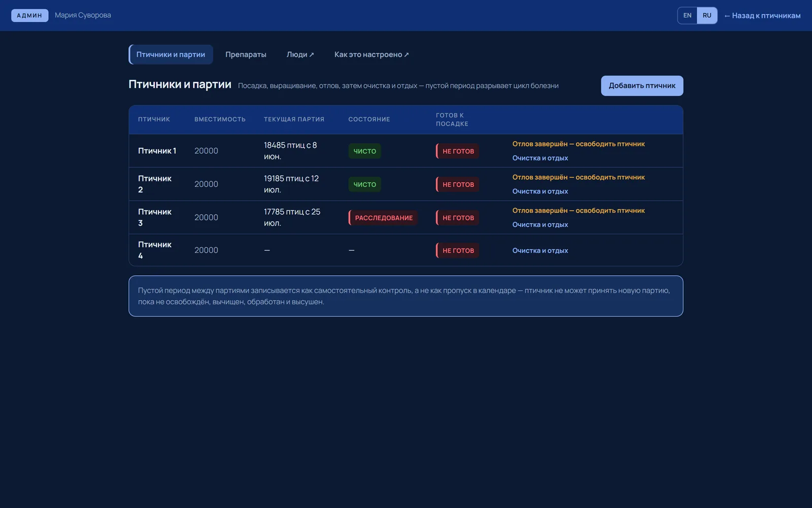The height and width of the screenshot is (508, 812).
Task: Switch language to EN
Action: (687, 15)
